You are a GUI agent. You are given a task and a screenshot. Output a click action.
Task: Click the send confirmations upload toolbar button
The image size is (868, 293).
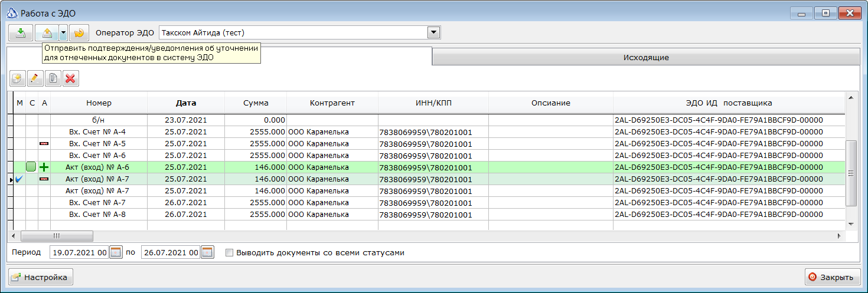coord(47,32)
